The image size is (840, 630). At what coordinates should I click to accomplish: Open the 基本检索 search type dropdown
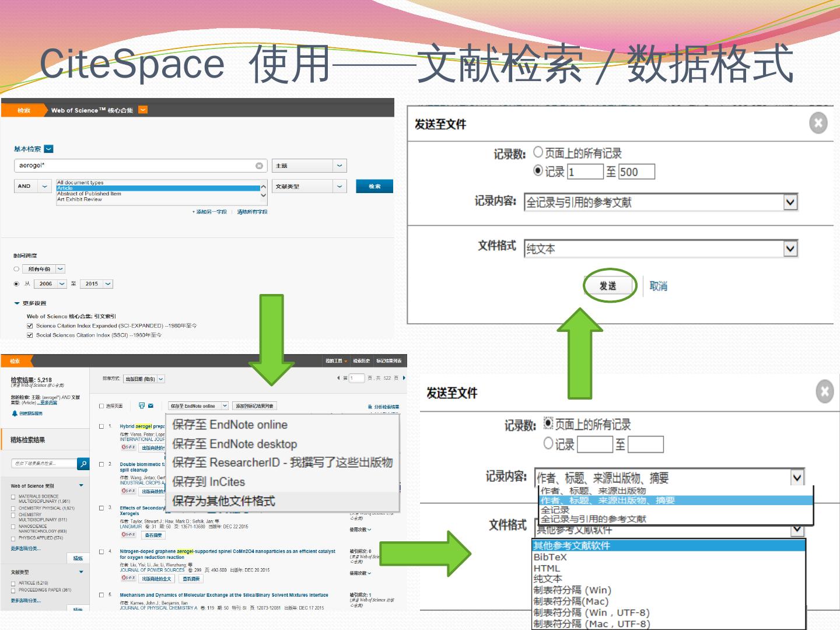(49, 149)
